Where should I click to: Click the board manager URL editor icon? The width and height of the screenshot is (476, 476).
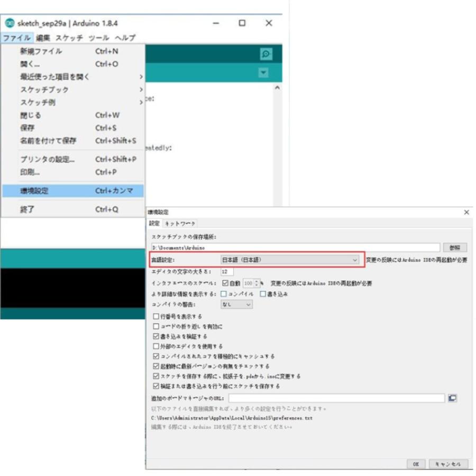click(x=452, y=398)
